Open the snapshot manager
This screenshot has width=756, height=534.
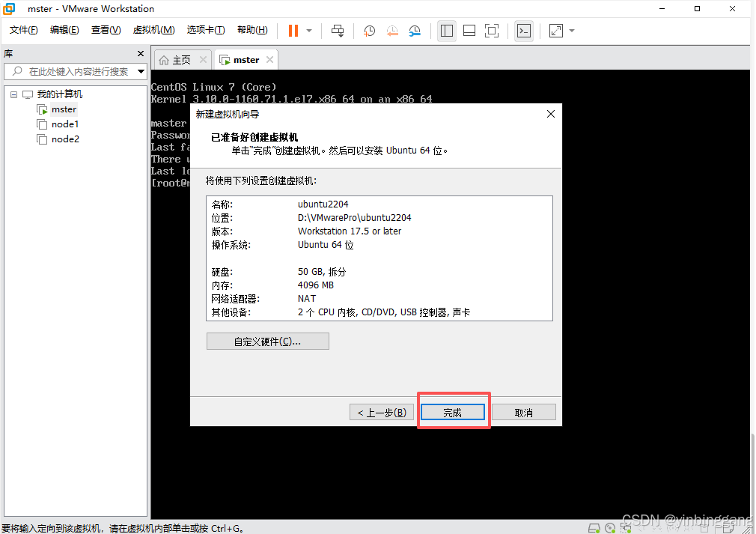point(415,31)
